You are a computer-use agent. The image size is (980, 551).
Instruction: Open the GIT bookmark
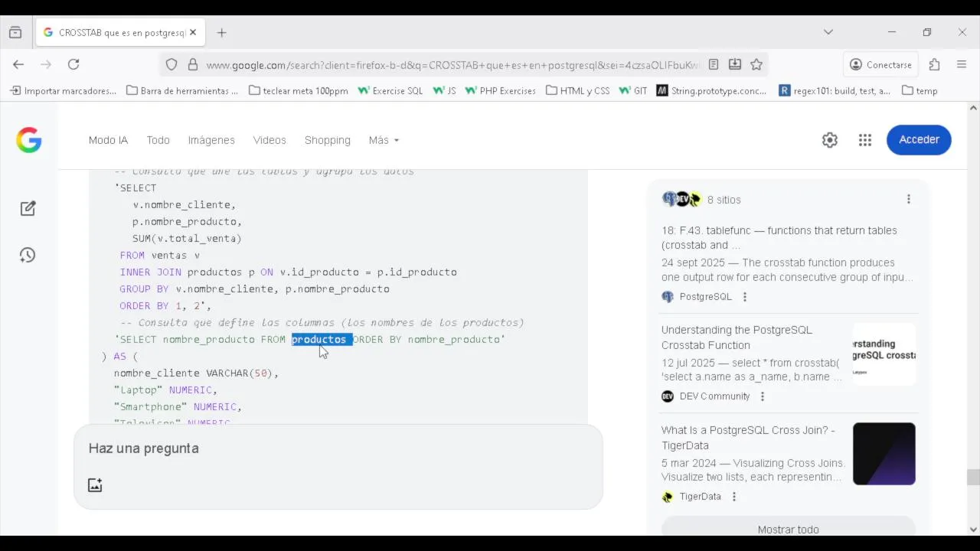point(633,90)
